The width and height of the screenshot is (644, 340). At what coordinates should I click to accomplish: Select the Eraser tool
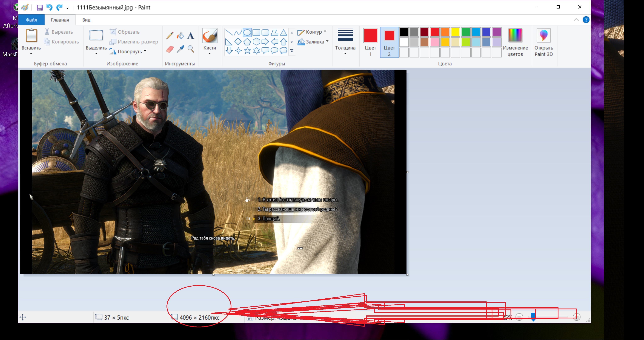[169, 49]
